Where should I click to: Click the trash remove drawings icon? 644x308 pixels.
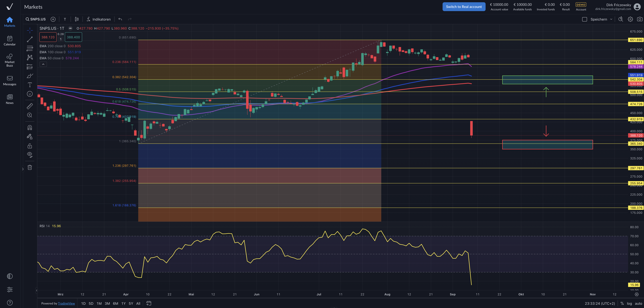click(x=30, y=167)
